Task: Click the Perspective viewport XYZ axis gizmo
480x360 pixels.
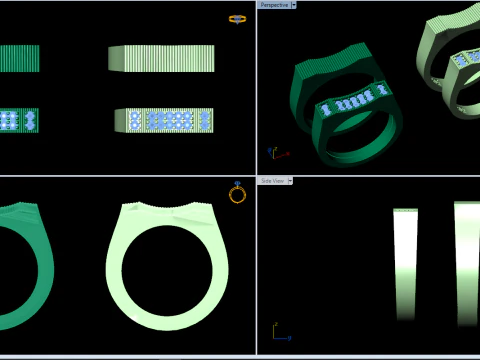Action: (278, 153)
